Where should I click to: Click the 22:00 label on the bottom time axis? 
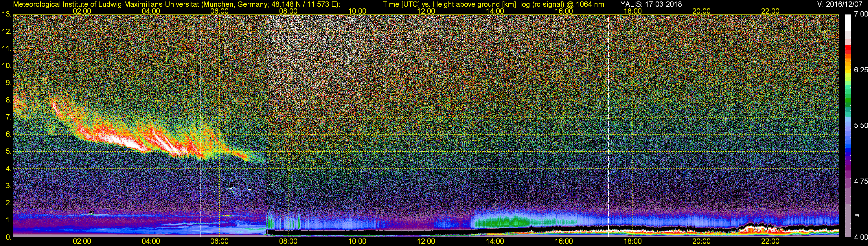click(x=770, y=242)
